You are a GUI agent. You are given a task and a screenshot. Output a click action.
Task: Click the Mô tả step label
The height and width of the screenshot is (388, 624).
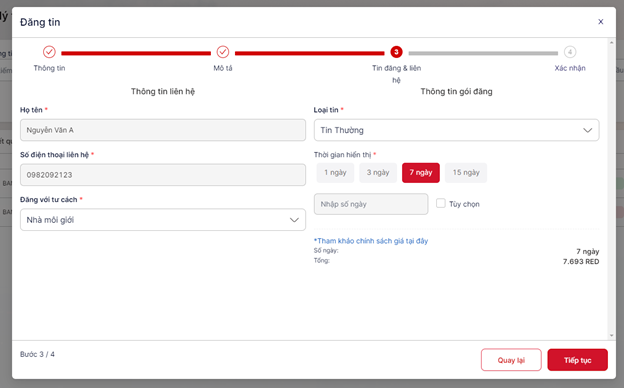coord(223,68)
